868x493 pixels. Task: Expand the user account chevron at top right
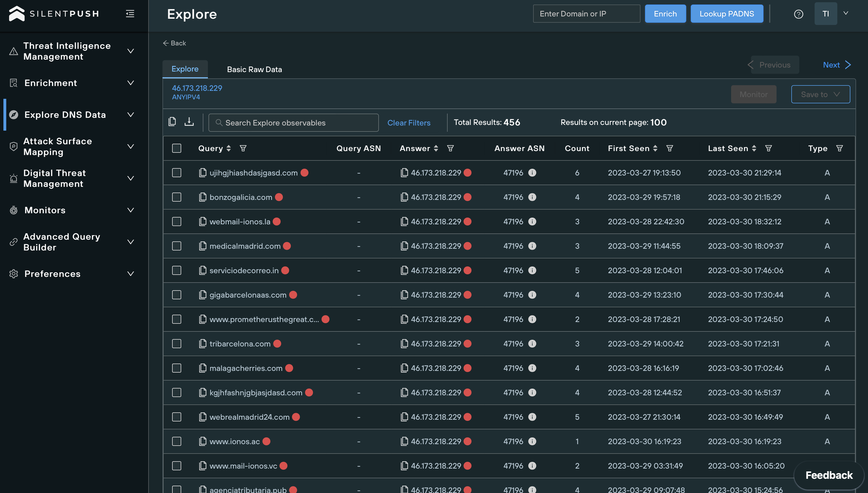pyautogui.click(x=846, y=14)
